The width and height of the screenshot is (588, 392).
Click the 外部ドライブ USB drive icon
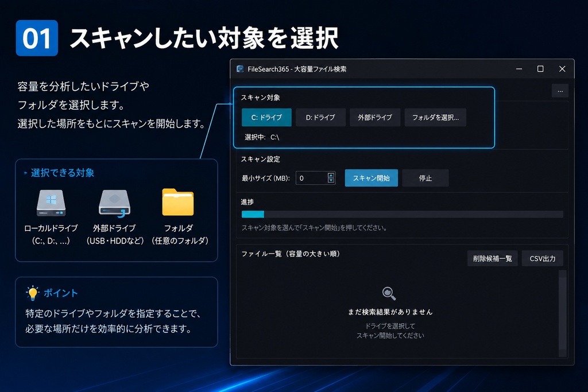pos(114,203)
